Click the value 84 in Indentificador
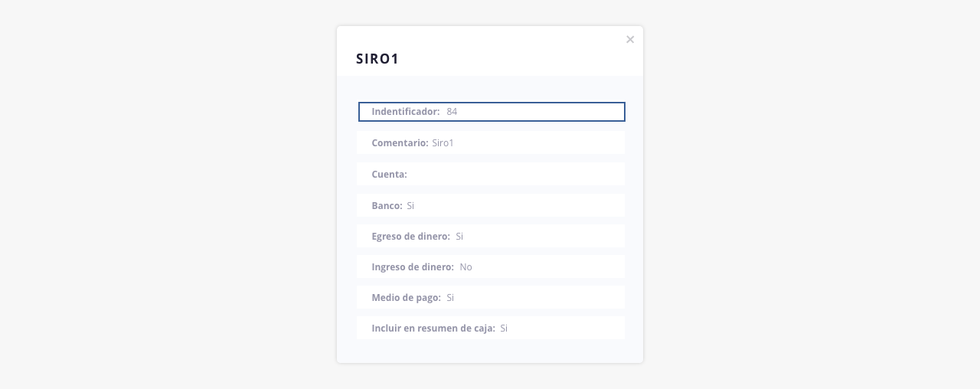Viewport: 980px width, 389px height. (452, 112)
